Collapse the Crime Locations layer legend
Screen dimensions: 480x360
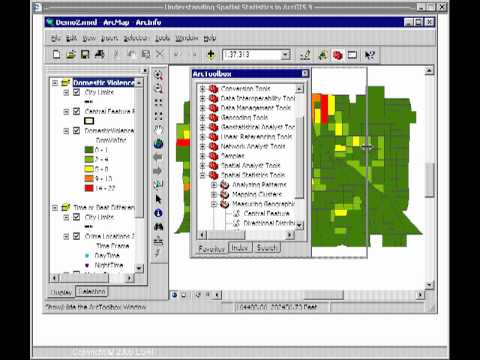click(x=66, y=236)
